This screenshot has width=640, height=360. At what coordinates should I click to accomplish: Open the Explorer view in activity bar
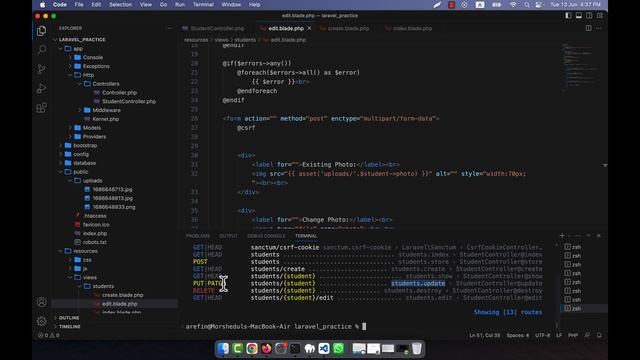point(41,31)
